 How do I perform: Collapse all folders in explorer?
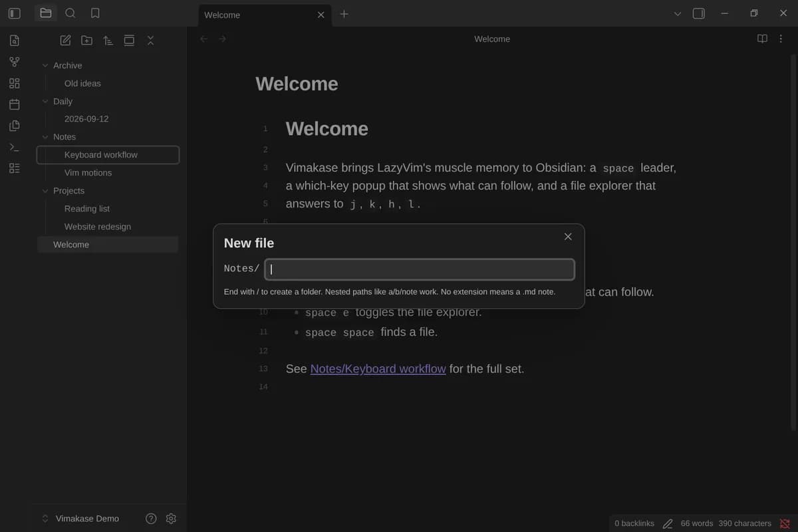(150, 41)
